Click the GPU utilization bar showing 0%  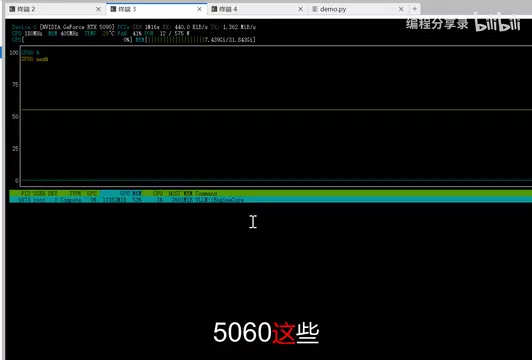coord(72,40)
